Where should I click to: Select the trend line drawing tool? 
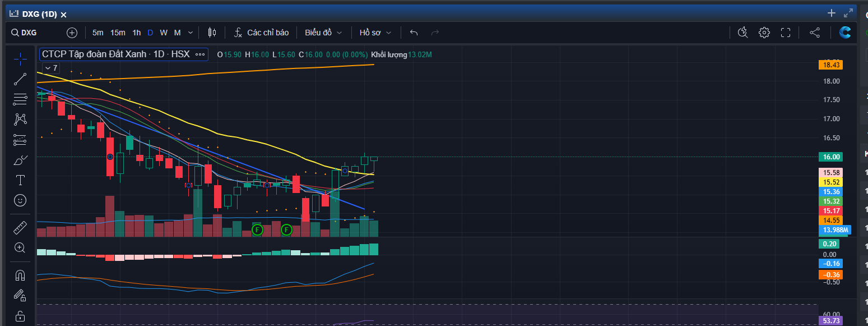point(21,79)
